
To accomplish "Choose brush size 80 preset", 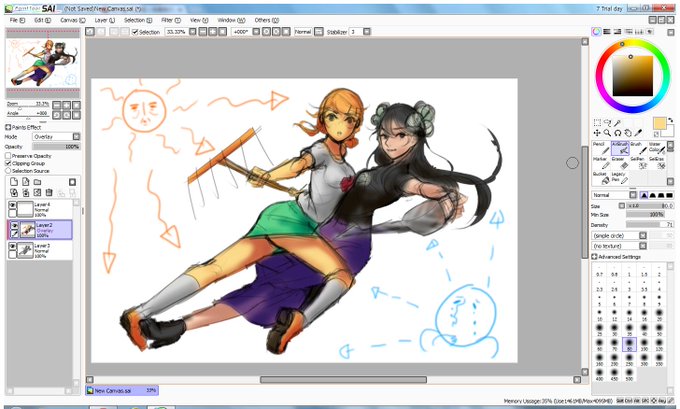I will click(x=629, y=344).
